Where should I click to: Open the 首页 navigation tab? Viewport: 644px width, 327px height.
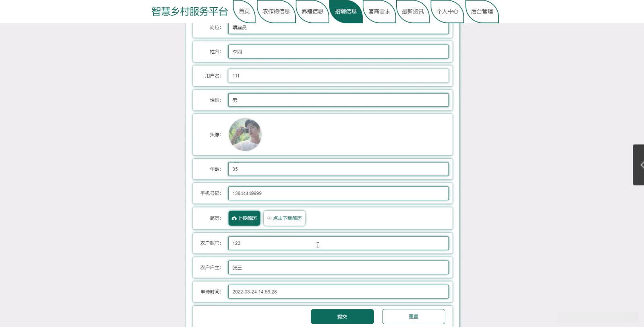pyautogui.click(x=244, y=11)
